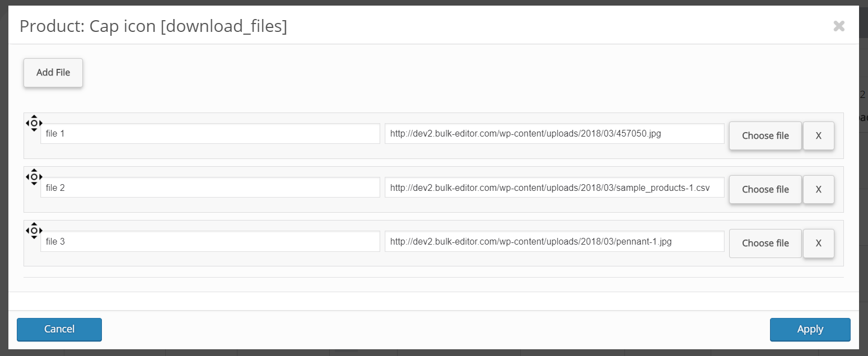Remove file 3 with its X button
Screen dimensions: 868x356
click(818, 243)
